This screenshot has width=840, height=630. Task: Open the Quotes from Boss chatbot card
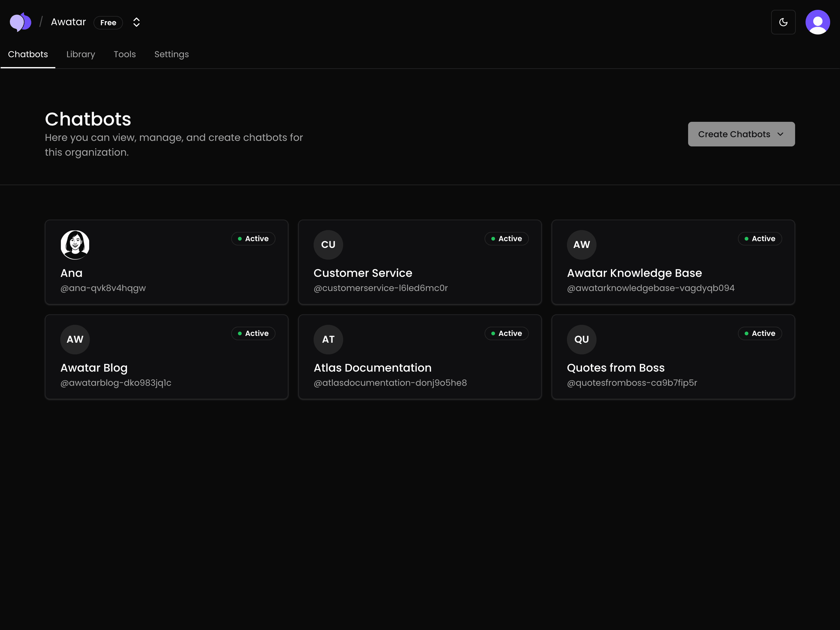672,357
